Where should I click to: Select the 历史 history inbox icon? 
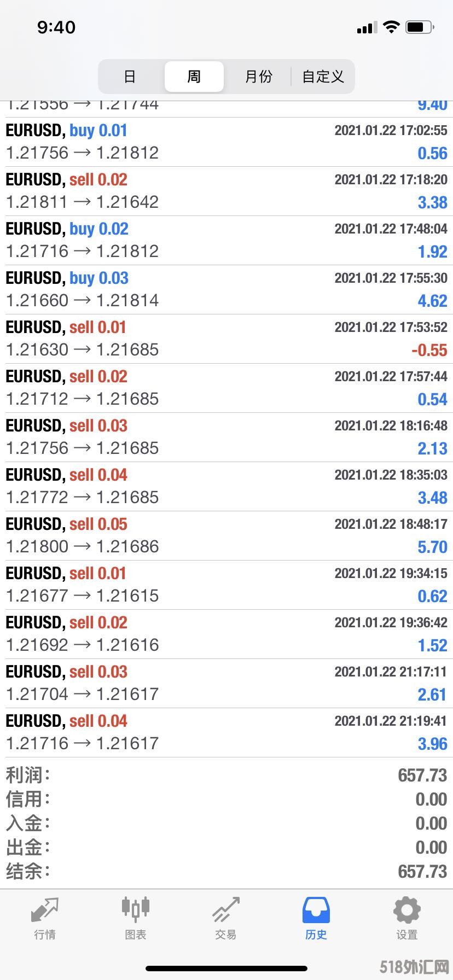316,910
